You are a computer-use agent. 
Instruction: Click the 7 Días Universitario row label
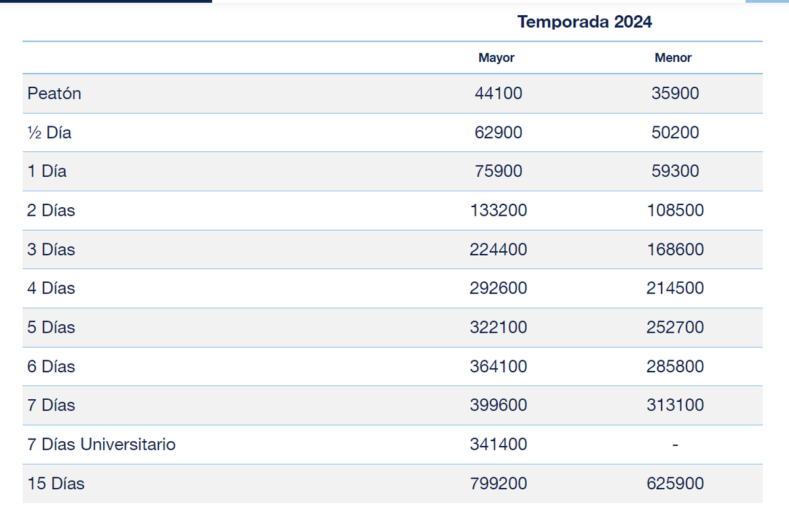tap(102, 445)
